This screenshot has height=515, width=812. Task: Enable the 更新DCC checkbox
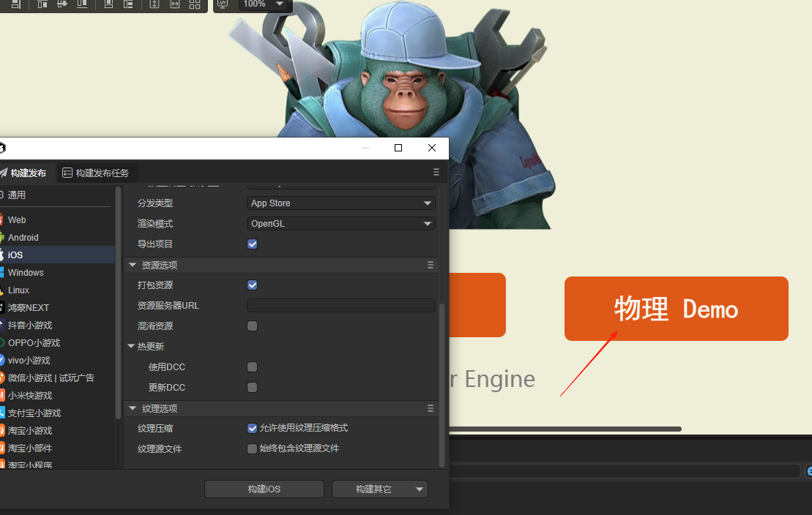[252, 388]
